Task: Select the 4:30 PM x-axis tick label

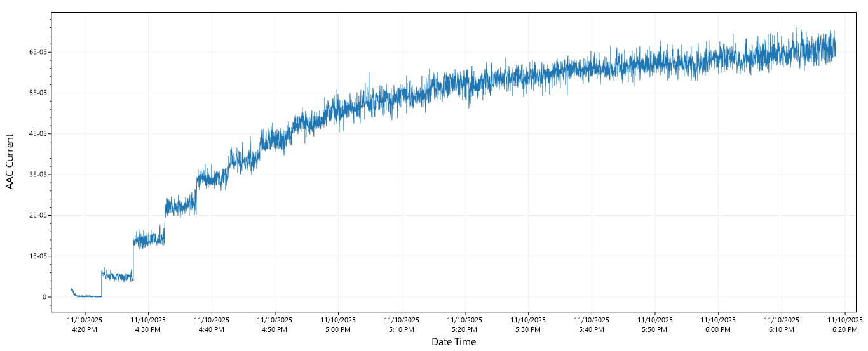Action: [148, 325]
